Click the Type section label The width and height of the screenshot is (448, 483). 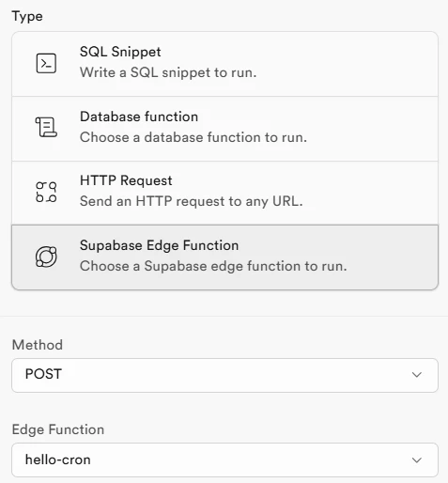27,16
